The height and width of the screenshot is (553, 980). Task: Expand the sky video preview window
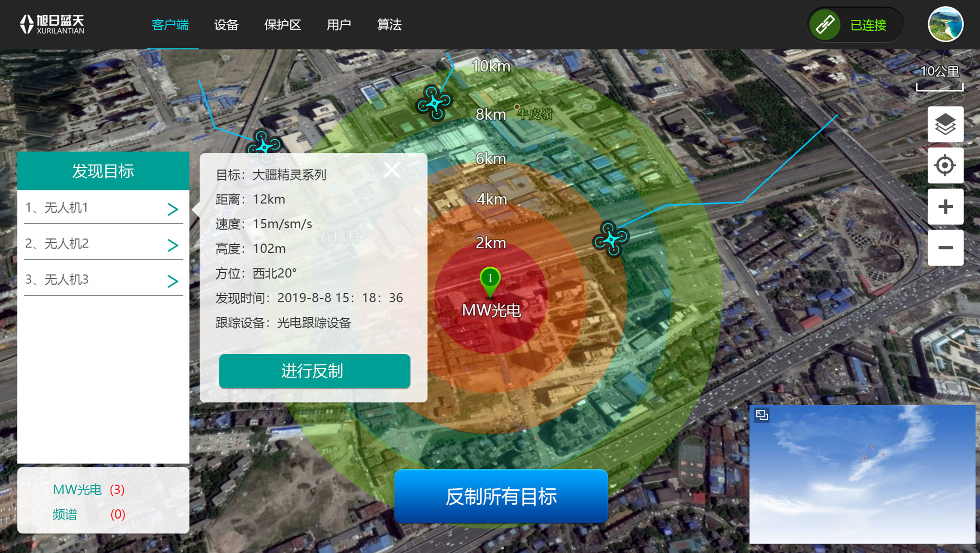(761, 415)
